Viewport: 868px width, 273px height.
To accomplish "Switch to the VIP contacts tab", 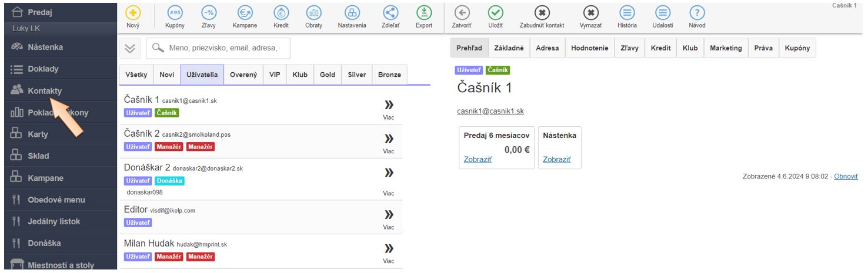I will [275, 75].
